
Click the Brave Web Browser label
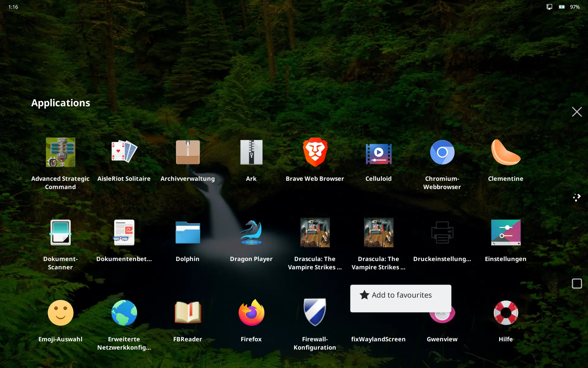click(315, 178)
